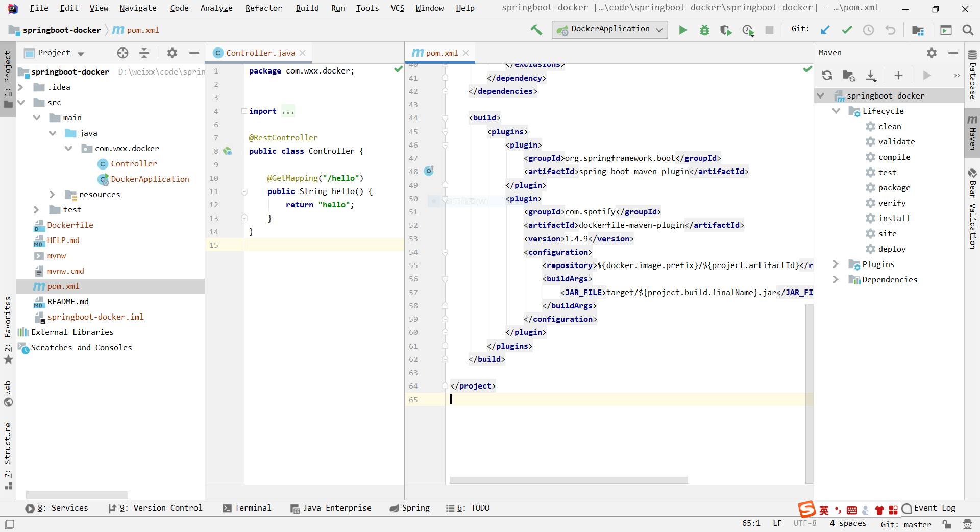Click Download Sources icon in Maven panel
980x532 pixels.
[871, 76]
